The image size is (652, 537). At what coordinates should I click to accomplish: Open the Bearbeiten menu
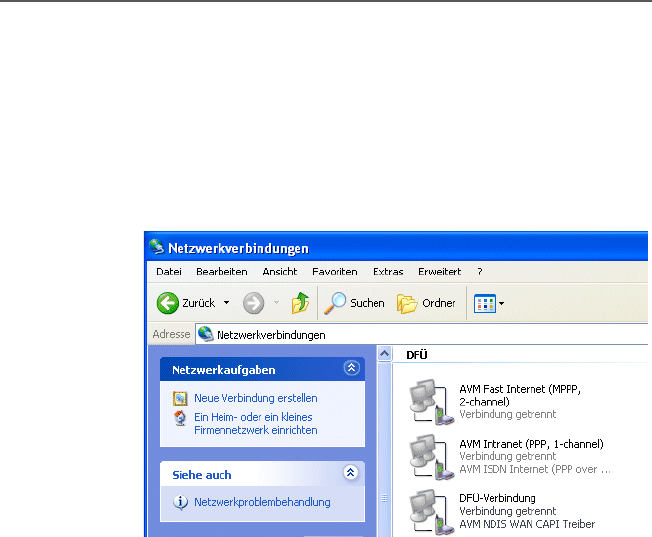(x=222, y=272)
